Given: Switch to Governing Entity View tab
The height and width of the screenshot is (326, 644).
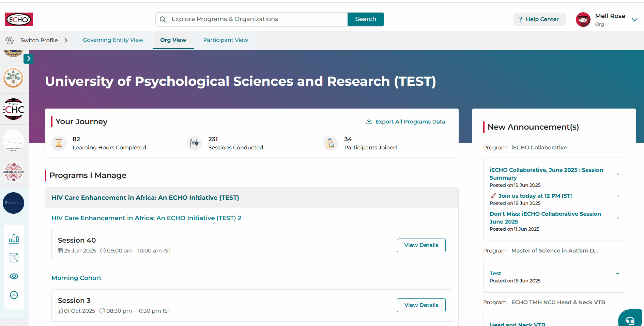Looking at the screenshot, I should 113,40.
